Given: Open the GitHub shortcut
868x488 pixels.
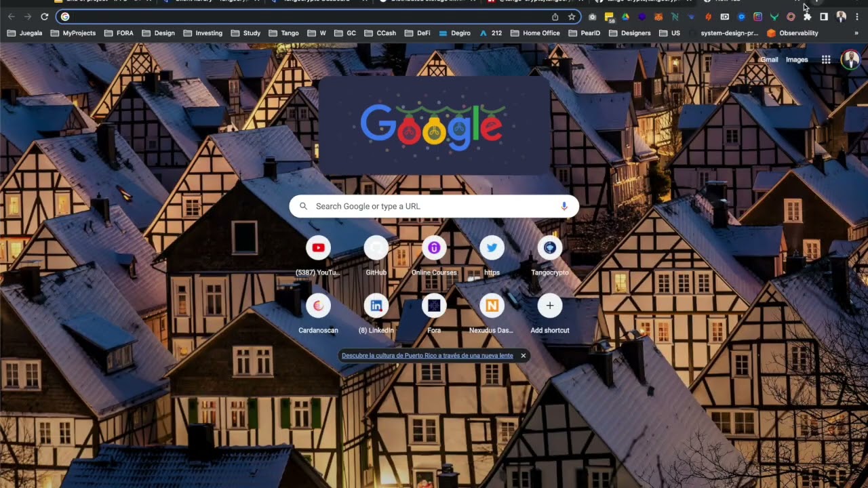Looking at the screenshot, I should click(376, 256).
